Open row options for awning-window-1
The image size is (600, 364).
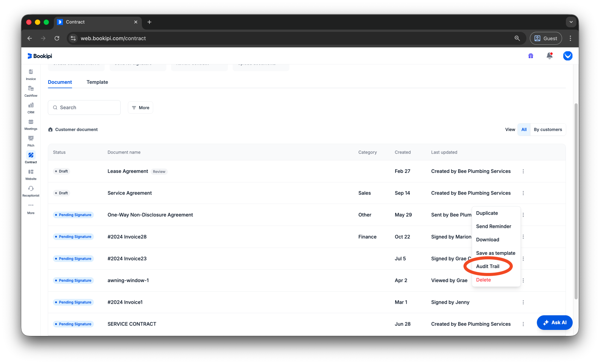[x=523, y=281]
